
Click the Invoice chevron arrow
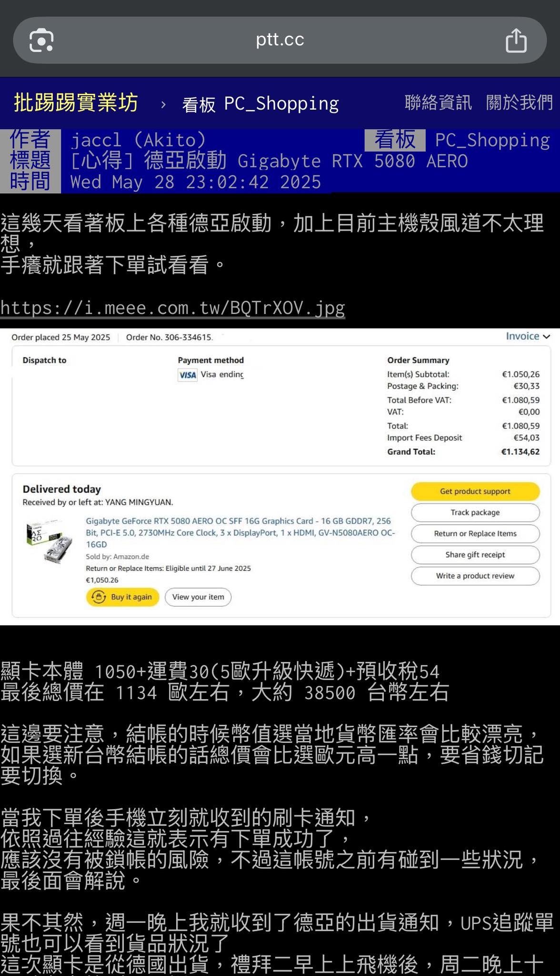coord(546,336)
